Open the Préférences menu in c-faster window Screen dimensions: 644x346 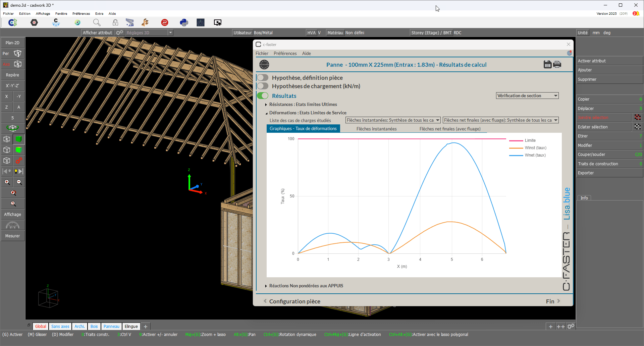[x=285, y=53]
